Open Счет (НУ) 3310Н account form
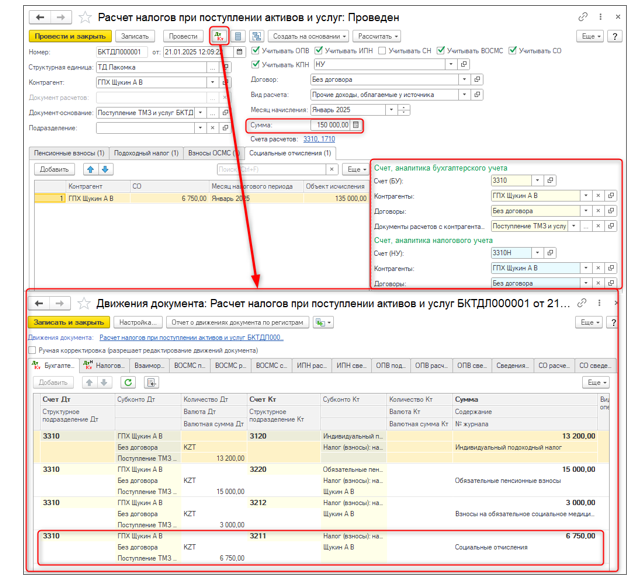 [x=550, y=253]
